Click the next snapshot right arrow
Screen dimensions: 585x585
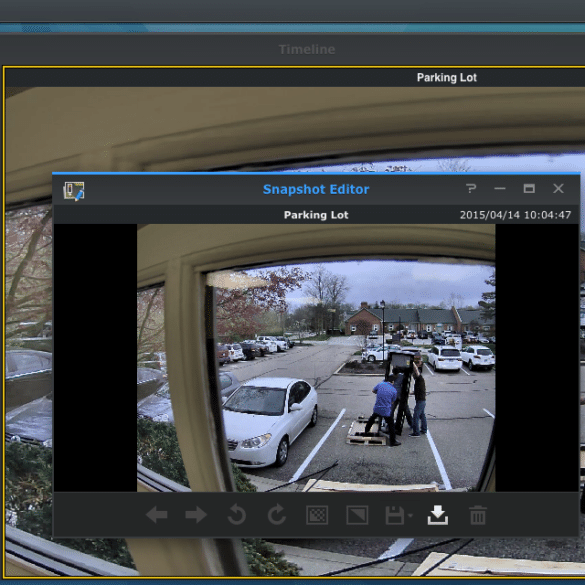pos(196,515)
